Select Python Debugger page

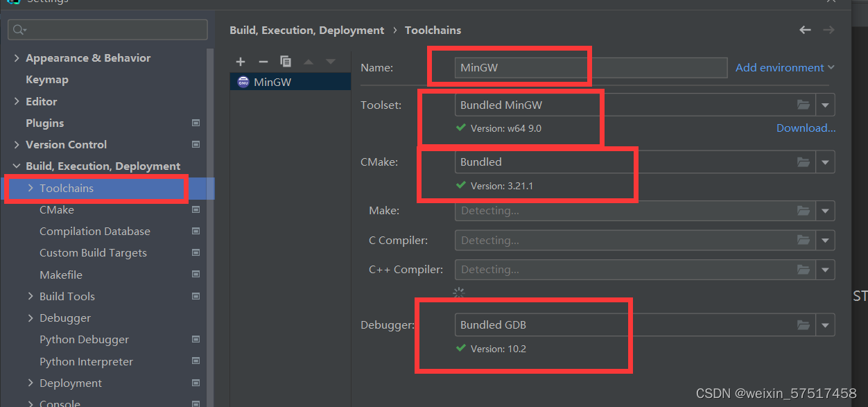click(x=84, y=340)
